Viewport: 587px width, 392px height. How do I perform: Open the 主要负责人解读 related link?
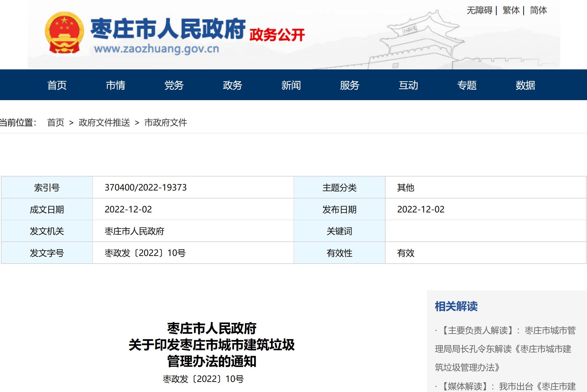click(505, 349)
